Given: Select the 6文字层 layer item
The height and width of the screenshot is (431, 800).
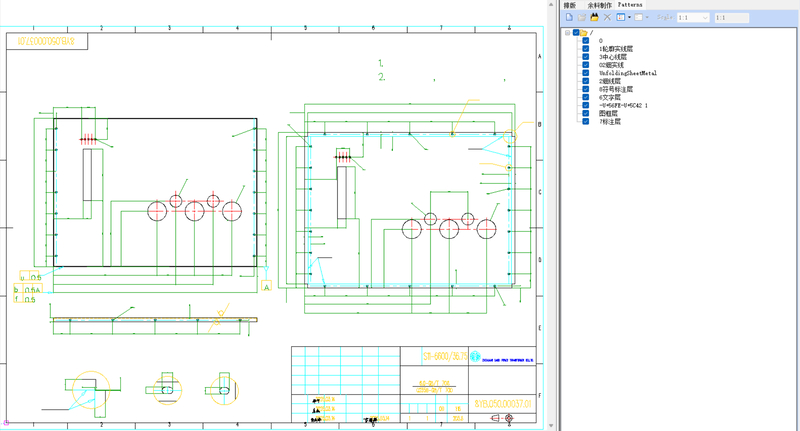Looking at the screenshot, I should point(610,97).
